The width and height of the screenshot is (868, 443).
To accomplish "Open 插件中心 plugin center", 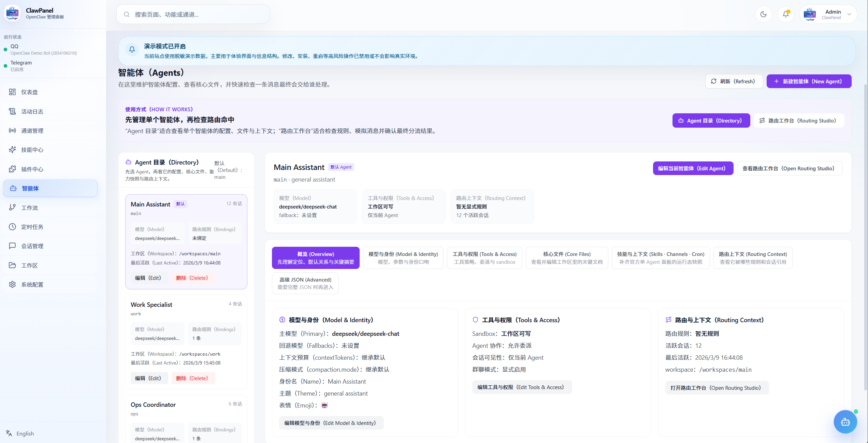I will coord(50,169).
